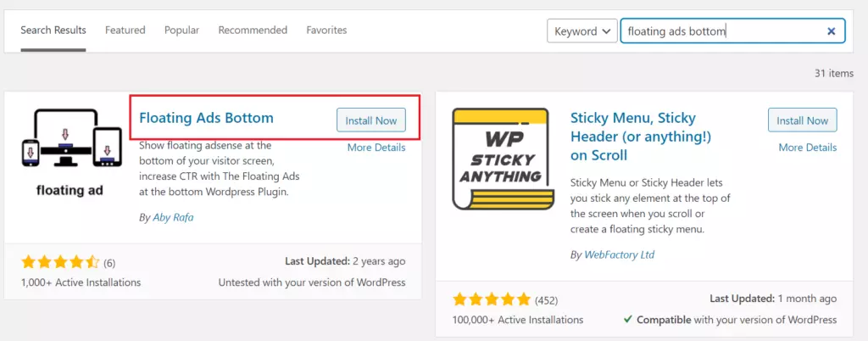Open More Details for Floating Ads Bottom
868x341 pixels.
[x=376, y=148]
